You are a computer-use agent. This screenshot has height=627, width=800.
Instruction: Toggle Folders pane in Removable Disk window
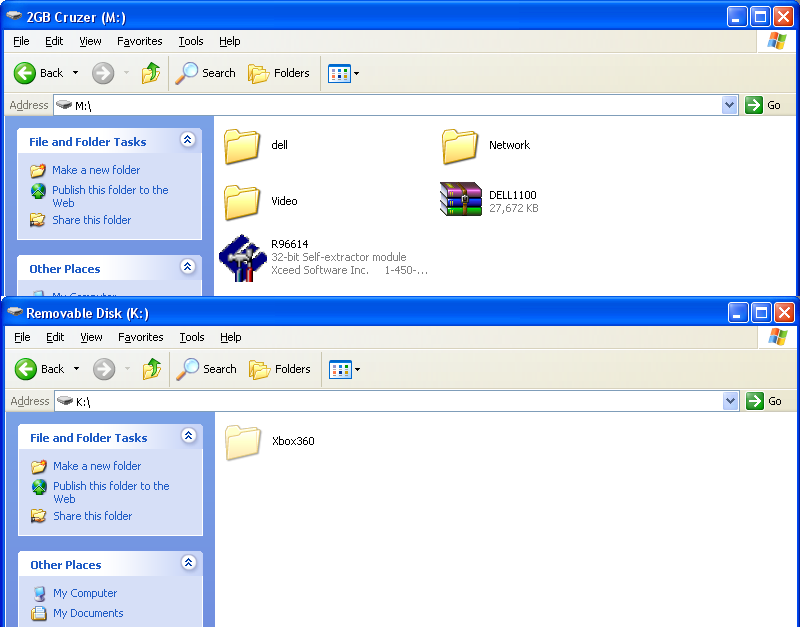pos(280,369)
